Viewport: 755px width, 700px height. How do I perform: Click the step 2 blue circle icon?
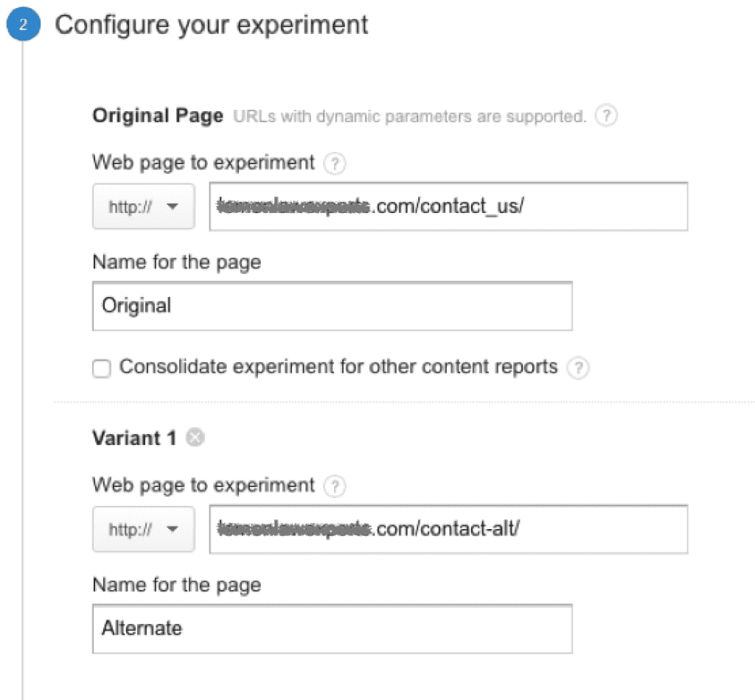pos(23,24)
